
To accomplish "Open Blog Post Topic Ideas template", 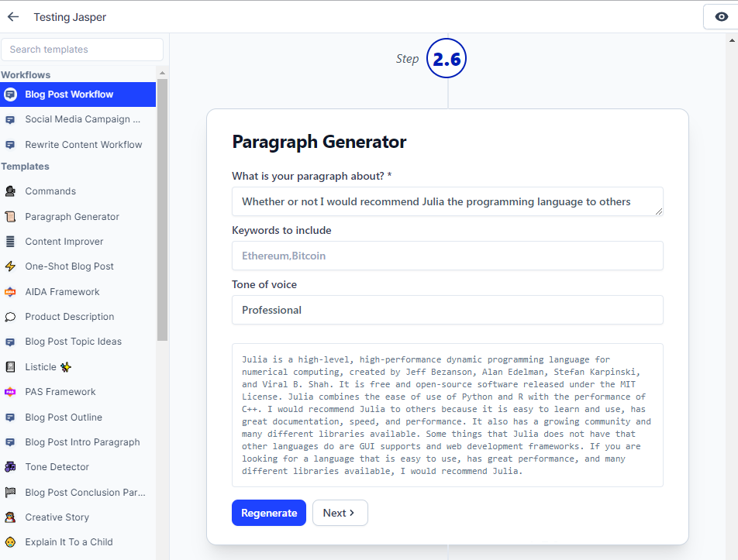I will pyautogui.click(x=74, y=342).
